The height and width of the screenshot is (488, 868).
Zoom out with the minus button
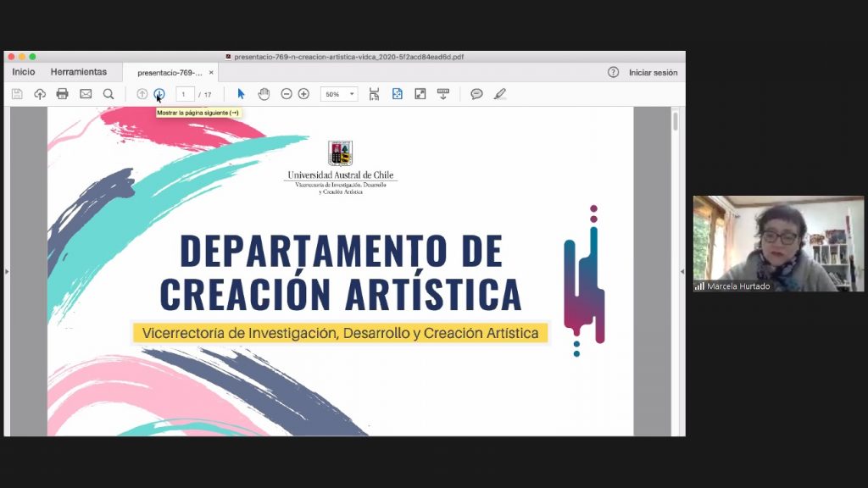287,94
